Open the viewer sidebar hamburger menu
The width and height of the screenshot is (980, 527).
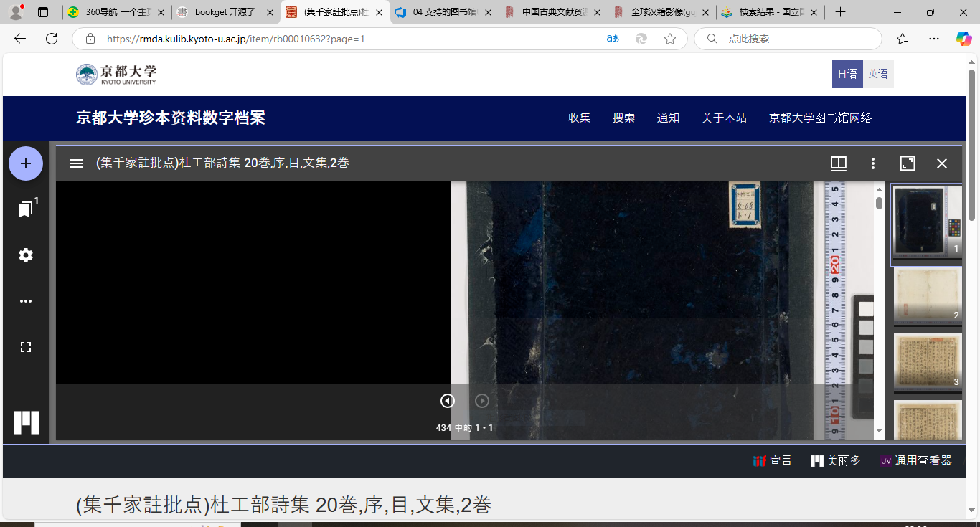point(76,163)
